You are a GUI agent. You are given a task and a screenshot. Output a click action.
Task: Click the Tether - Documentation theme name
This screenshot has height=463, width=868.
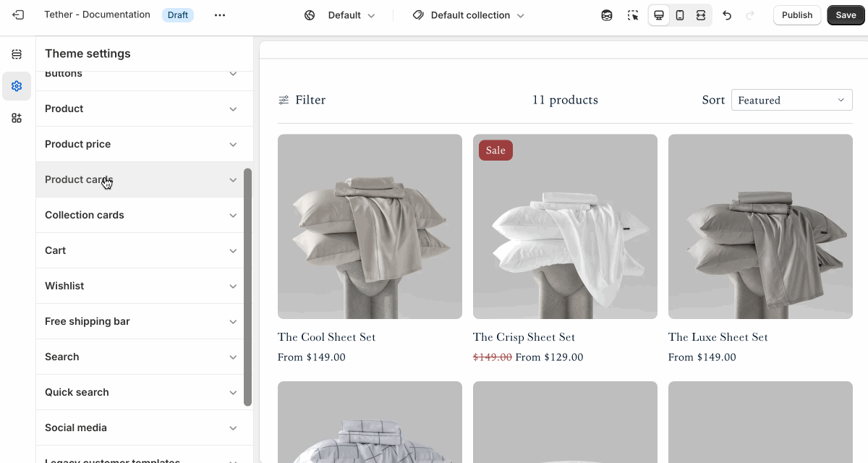[97, 15]
